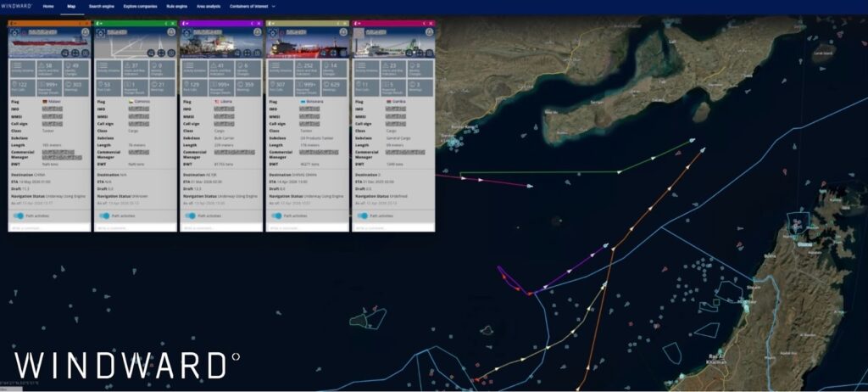Click crosshair center icon on Botswana vessel photo
Screen dimensions: 868x392
(x=332, y=53)
